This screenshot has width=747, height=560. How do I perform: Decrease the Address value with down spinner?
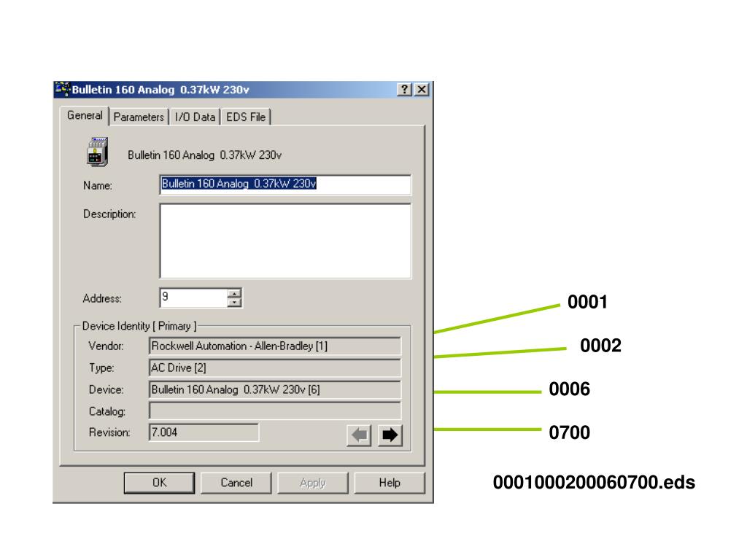(234, 303)
